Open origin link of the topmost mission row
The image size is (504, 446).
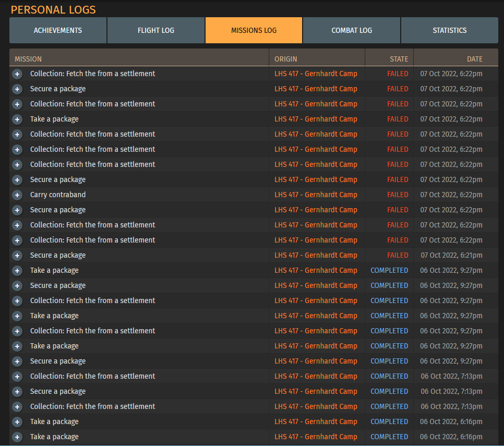[x=316, y=74]
